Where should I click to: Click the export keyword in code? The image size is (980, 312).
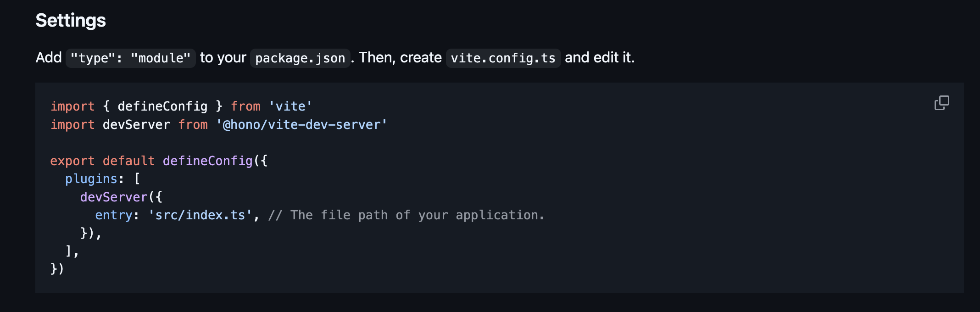pyautogui.click(x=72, y=161)
